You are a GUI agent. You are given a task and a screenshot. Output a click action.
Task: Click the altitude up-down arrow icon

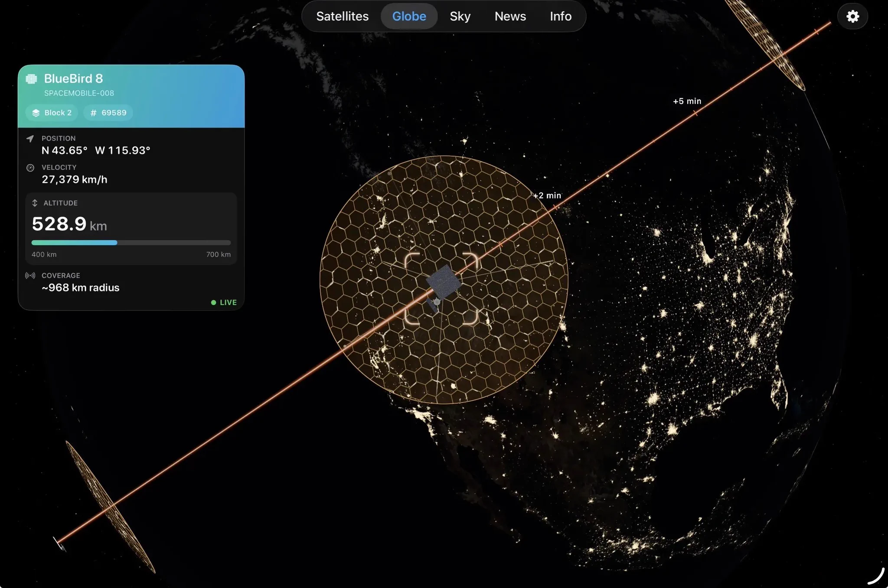click(35, 203)
